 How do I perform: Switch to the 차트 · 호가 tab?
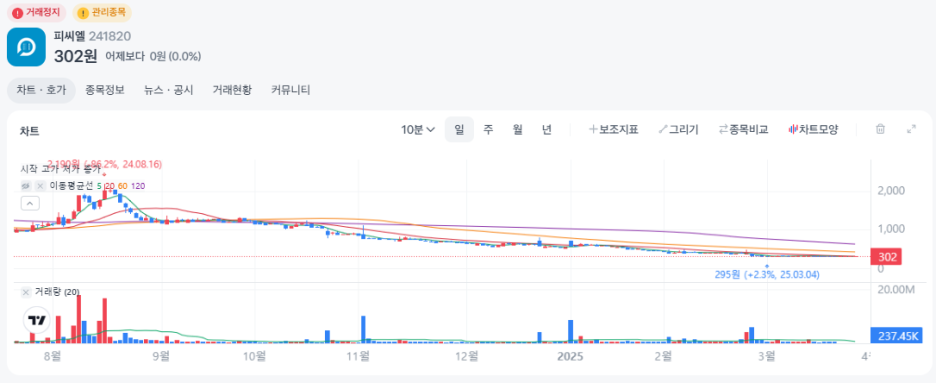pos(41,91)
